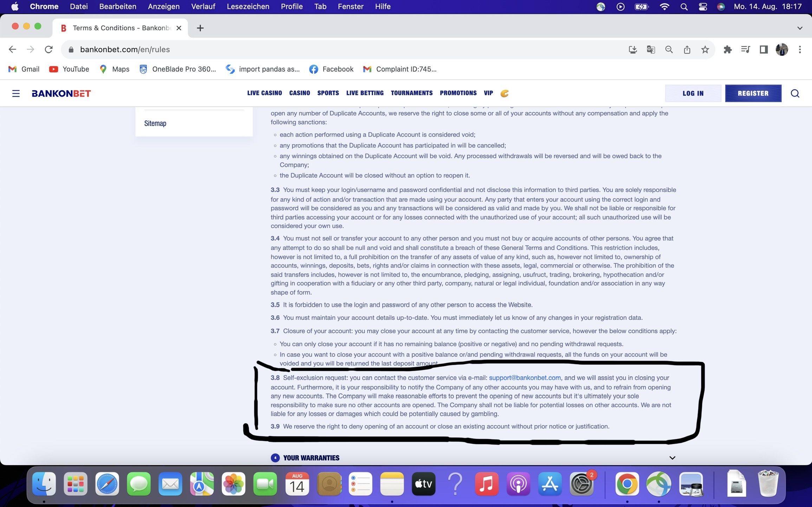This screenshot has height=507, width=812.
Task: Click the orange promo icon next to VIP
Action: pos(505,93)
